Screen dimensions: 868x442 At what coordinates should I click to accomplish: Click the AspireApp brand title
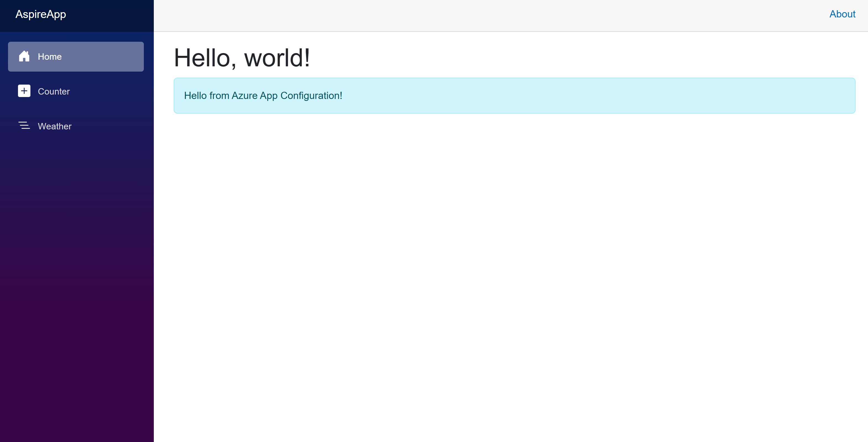pyautogui.click(x=41, y=14)
